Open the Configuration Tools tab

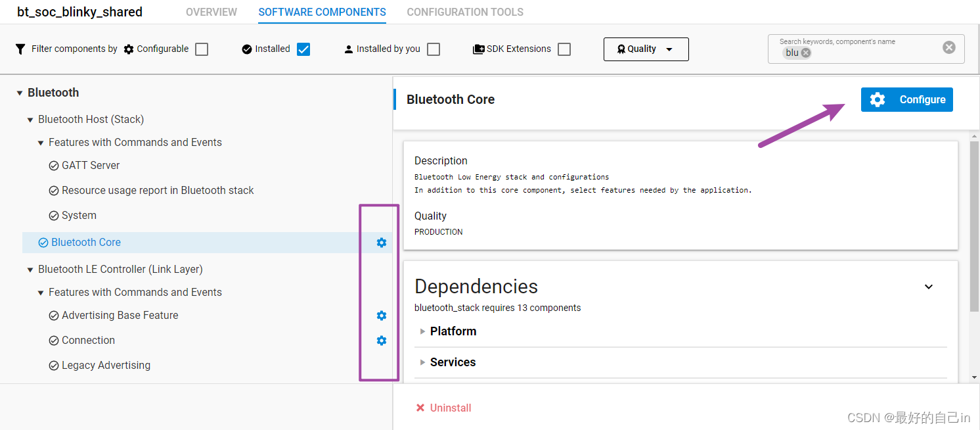[465, 12]
